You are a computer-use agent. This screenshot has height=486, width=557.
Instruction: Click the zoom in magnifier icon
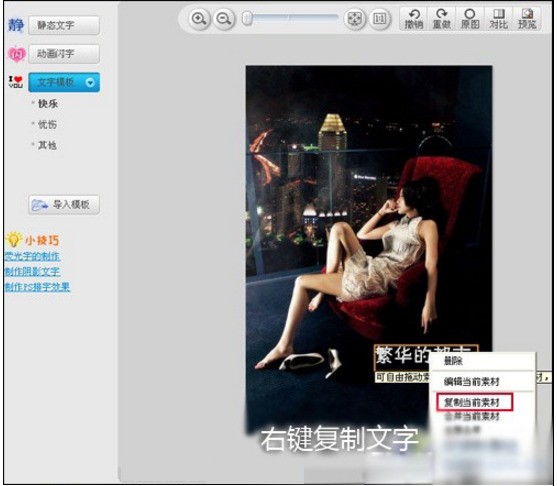[x=199, y=18]
